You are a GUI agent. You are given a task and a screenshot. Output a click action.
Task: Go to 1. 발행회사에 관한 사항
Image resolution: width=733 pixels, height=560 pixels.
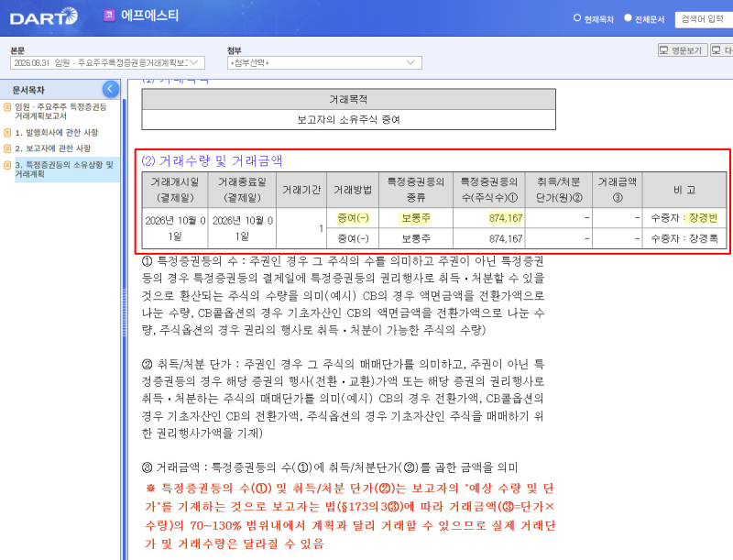click(x=57, y=133)
